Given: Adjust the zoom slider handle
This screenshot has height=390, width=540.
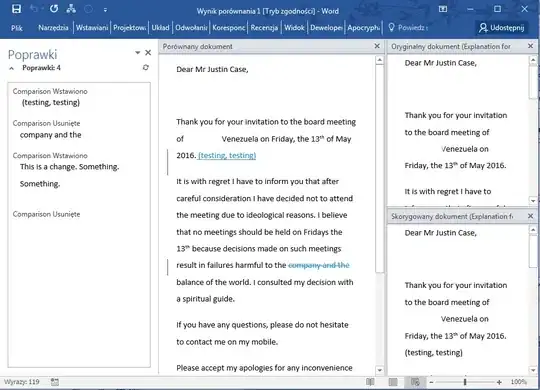Looking at the screenshot, I should [465, 382].
